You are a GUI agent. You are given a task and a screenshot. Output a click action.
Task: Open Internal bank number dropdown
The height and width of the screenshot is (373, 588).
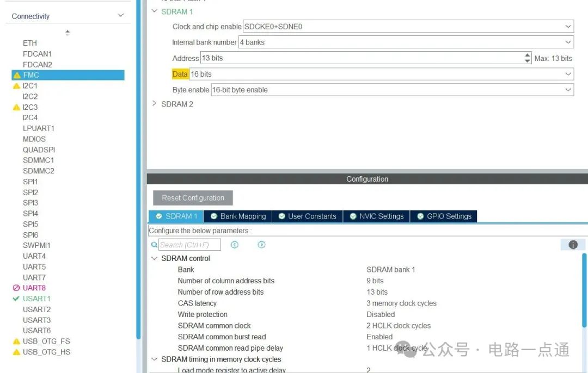point(568,42)
